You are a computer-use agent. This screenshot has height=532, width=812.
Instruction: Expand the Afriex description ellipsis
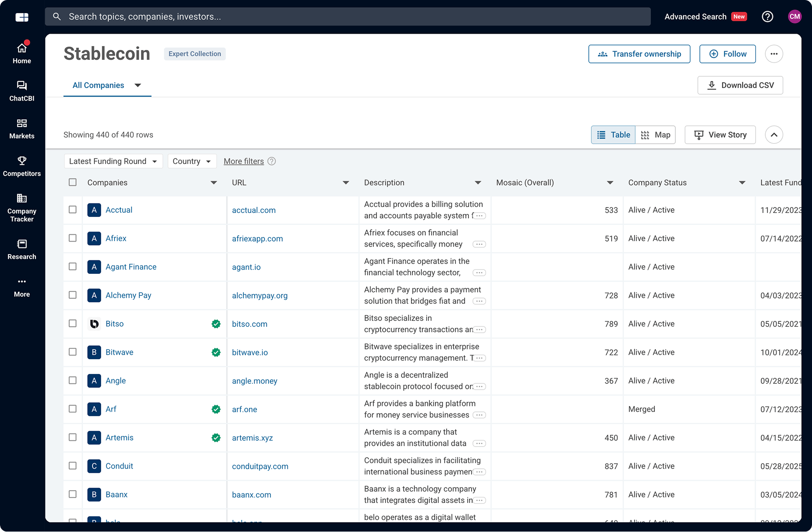click(x=479, y=244)
